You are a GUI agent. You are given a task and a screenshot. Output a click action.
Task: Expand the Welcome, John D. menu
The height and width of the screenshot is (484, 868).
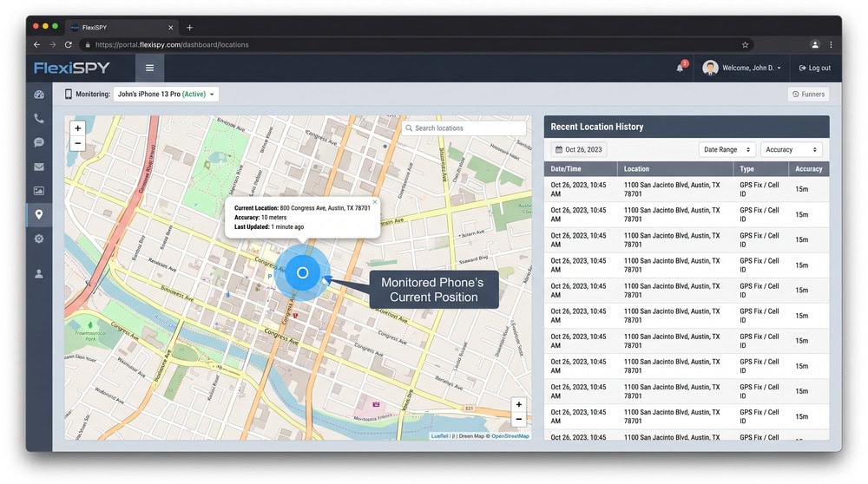[751, 68]
